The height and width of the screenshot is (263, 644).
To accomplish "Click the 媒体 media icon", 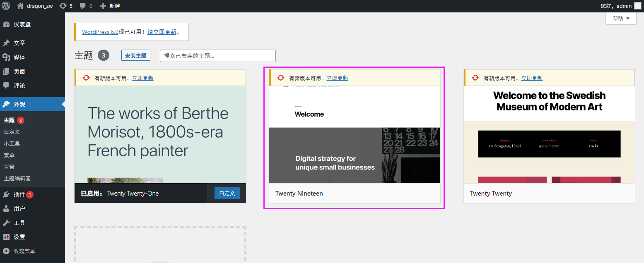I will click(6, 57).
